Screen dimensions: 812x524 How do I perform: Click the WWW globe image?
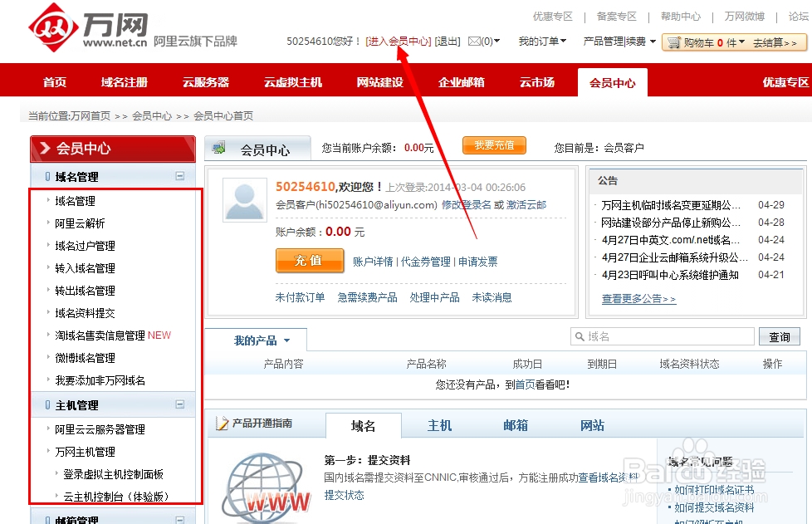pyautogui.click(x=266, y=487)
